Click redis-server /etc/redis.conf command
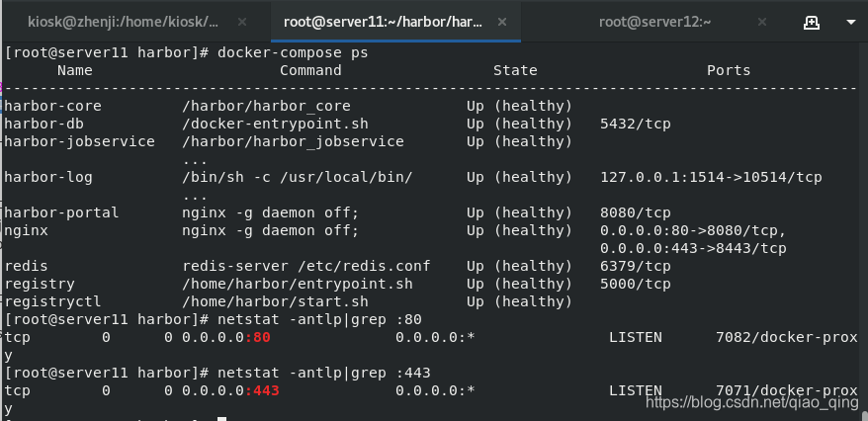The width and height of the screenshot is (868, 421). [306, 266]
